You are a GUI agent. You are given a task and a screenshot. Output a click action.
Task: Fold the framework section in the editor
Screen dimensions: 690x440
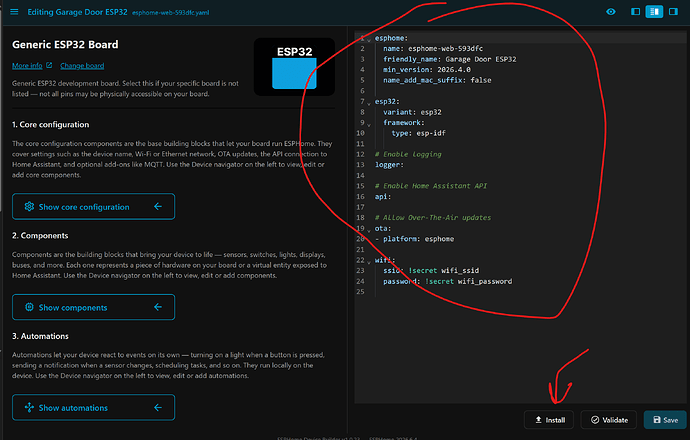(x=369, y=125)
